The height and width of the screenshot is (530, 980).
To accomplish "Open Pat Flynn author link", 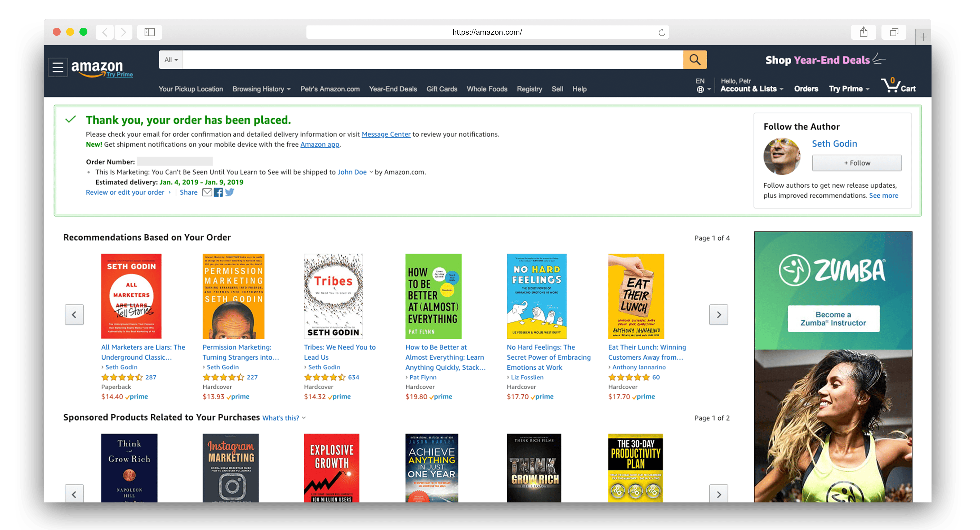I will 423,377.
